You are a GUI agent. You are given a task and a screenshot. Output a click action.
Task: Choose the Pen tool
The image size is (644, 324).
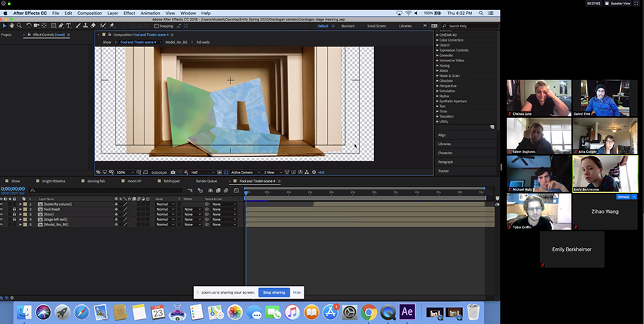(60, 26)
